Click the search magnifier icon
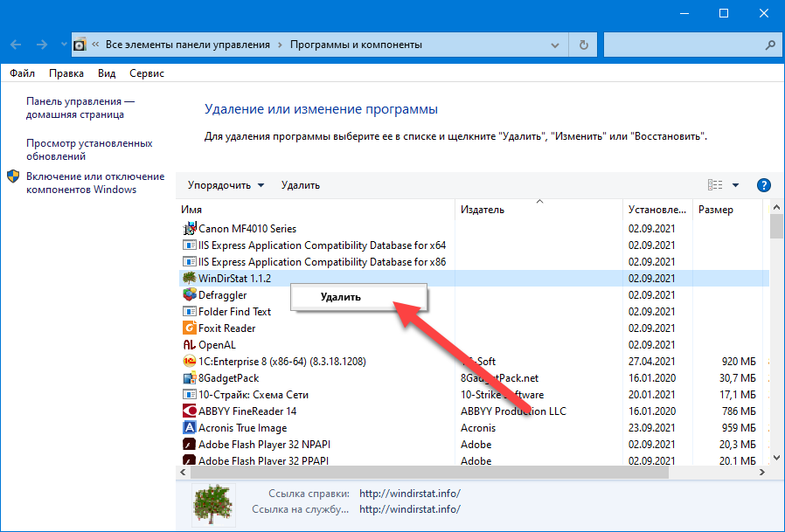Viewport: 785px width, 532px height. (x=770, y=45)
